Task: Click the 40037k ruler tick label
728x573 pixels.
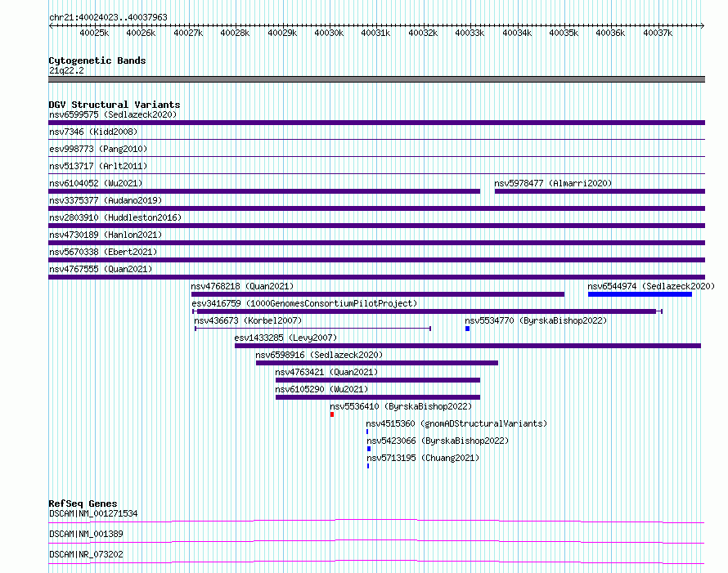Action: [658, 33]
